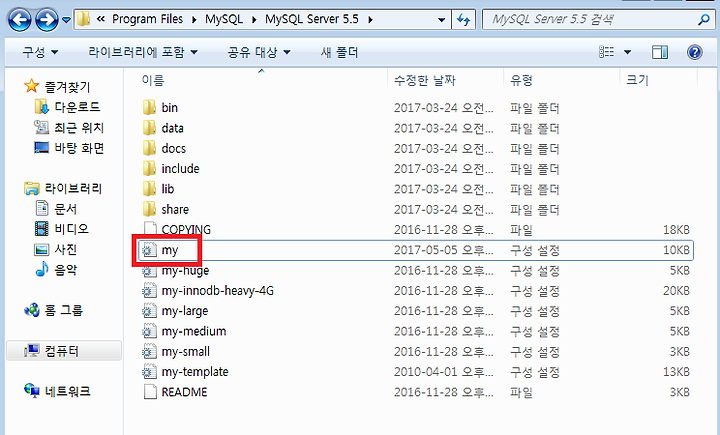720x435 pixels.
Task: Select the my-medium config file icon
Action: click(x=148, y=331)
